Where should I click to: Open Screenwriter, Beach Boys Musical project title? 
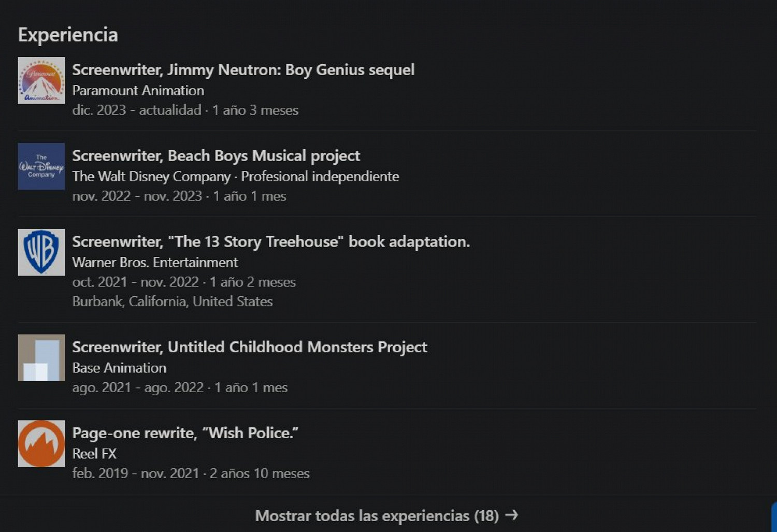coord(216,155)
